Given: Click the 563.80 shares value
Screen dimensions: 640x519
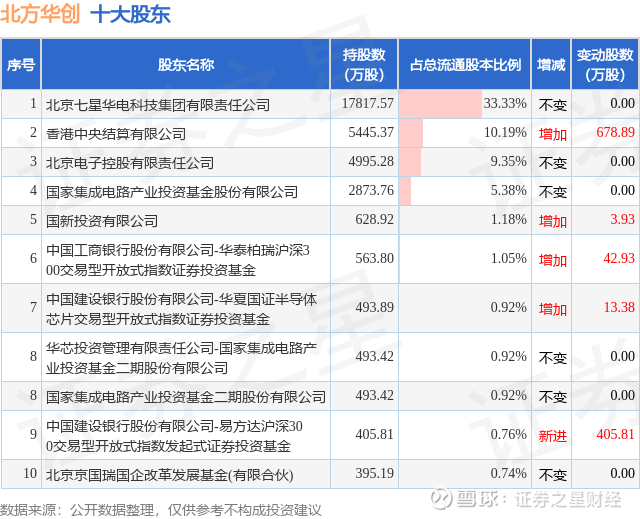Looking at the screenshot, I should (374, 258).
